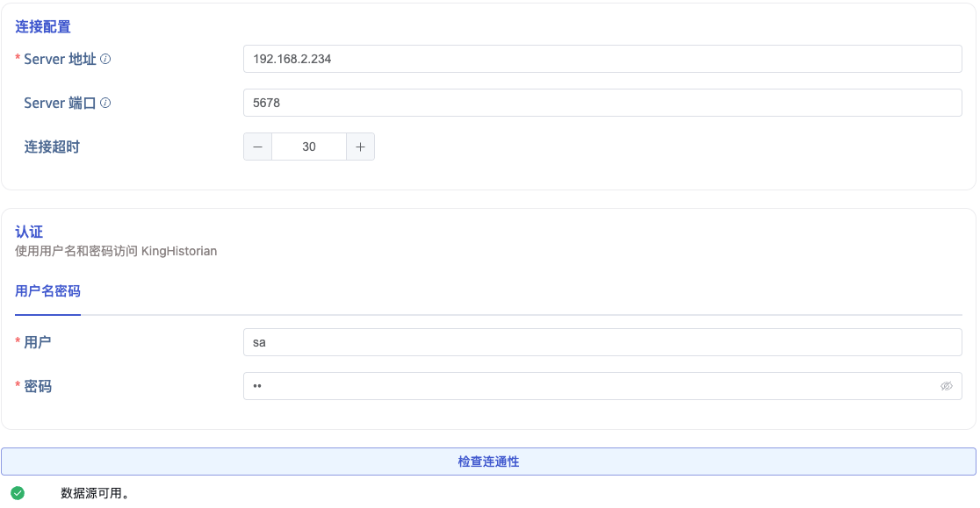
Task: Click the 认证 section heading
Action: coord(29,233)
